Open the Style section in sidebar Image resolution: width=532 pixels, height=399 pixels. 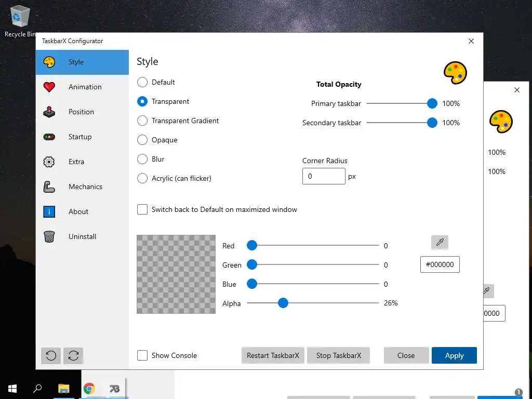tap(82, 62)
